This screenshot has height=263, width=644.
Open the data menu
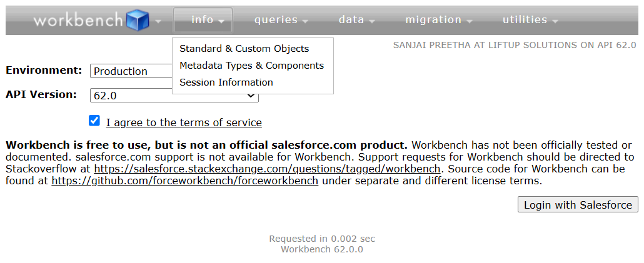[356, 20]
